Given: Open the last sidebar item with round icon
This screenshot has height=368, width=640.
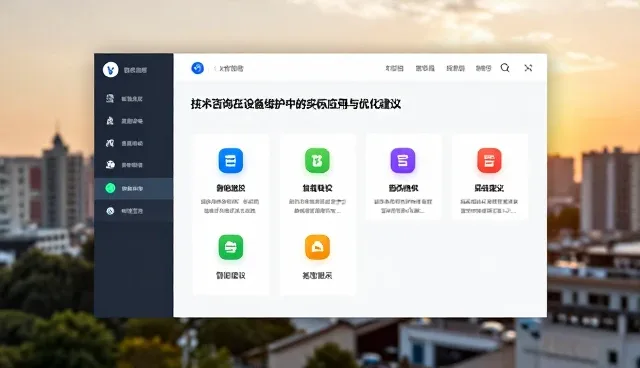Looking at the screenshot, I should [x=133, y=211].
